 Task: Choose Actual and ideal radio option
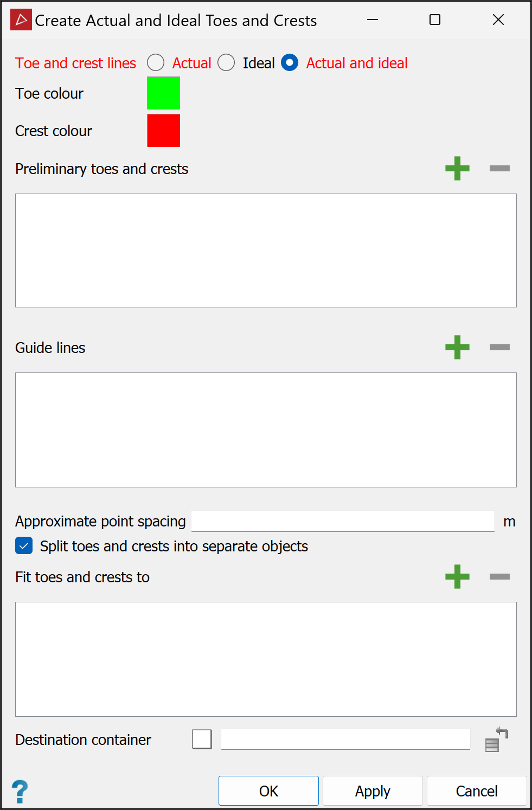(290, 63)
